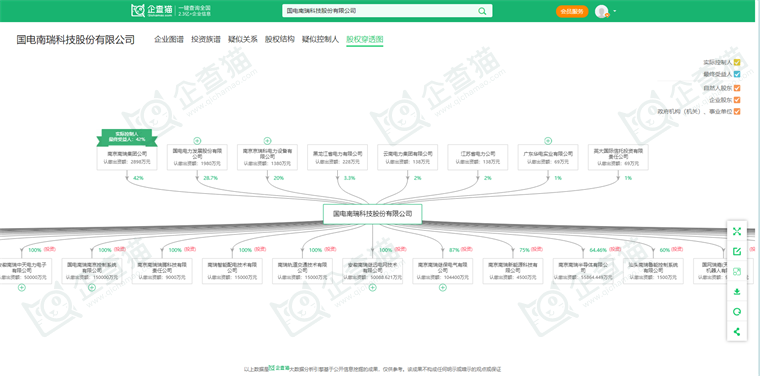This screenshot has width=760, height=376.
Task: Click the edit pencil icon in side toolbar
Action: (x=737, y=251)
